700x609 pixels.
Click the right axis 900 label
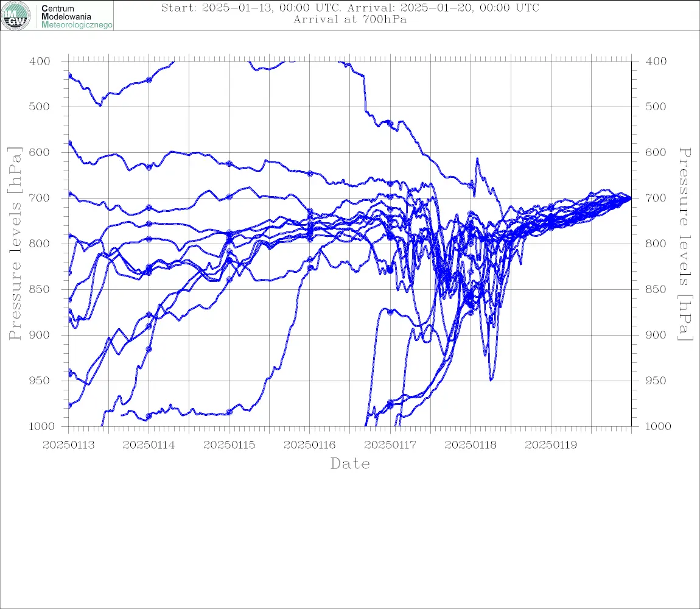(x=656, y=335)
